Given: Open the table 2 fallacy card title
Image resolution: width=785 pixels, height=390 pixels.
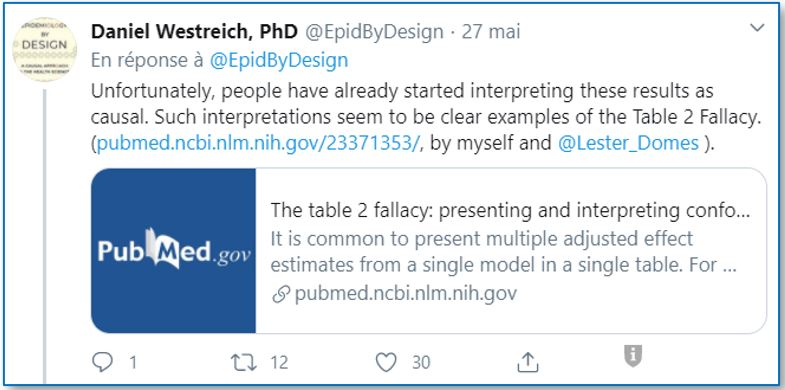Looking at the screenshot, I should tap(510, 211).
